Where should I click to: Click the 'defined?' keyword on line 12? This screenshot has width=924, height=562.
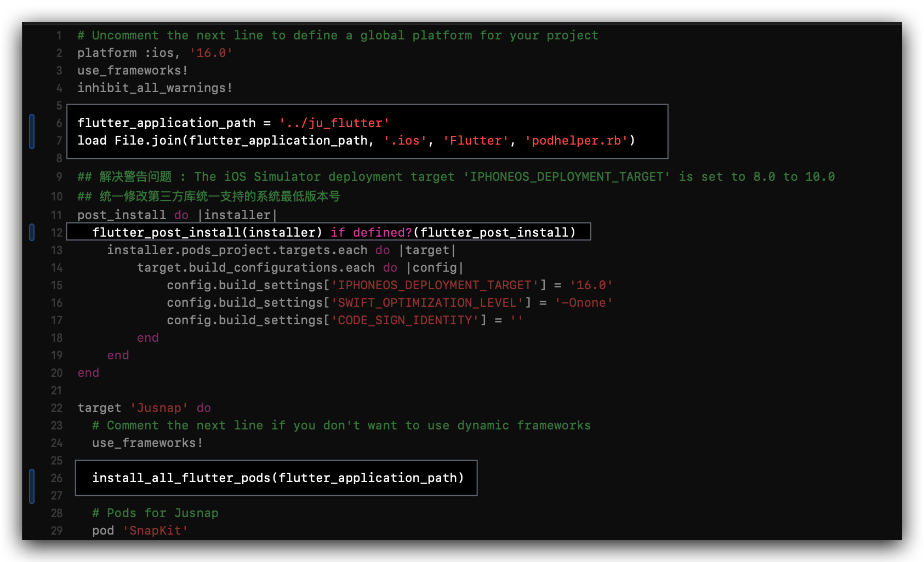pyautogui.click(x=382, y=233)
